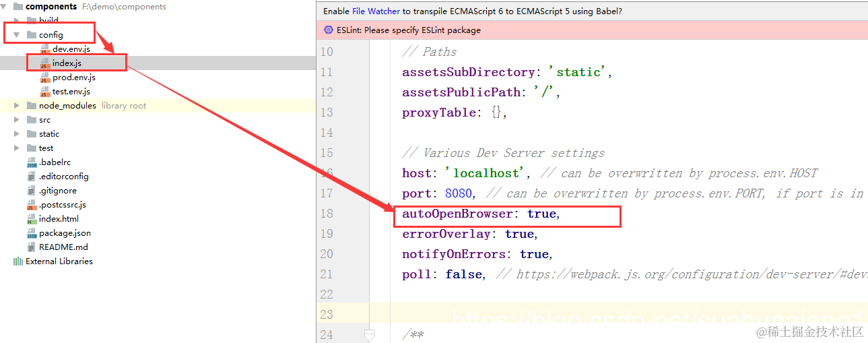Select the src folder name

coord(45,120)
